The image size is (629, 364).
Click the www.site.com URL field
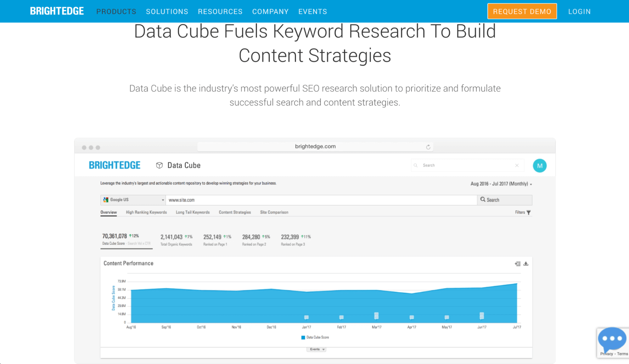pyautogui.click(x=321, y=200)
